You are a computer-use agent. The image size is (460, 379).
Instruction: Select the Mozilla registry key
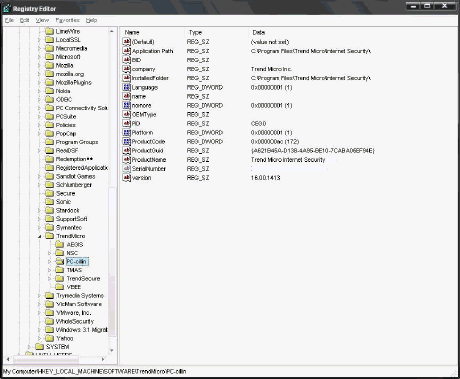coord(64,65)
